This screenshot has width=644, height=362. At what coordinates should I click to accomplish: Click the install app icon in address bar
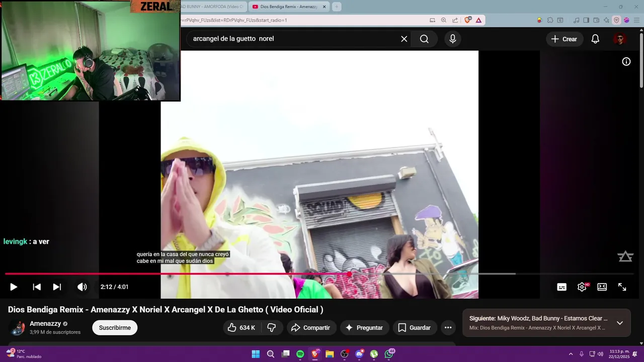tap(432, 20)
